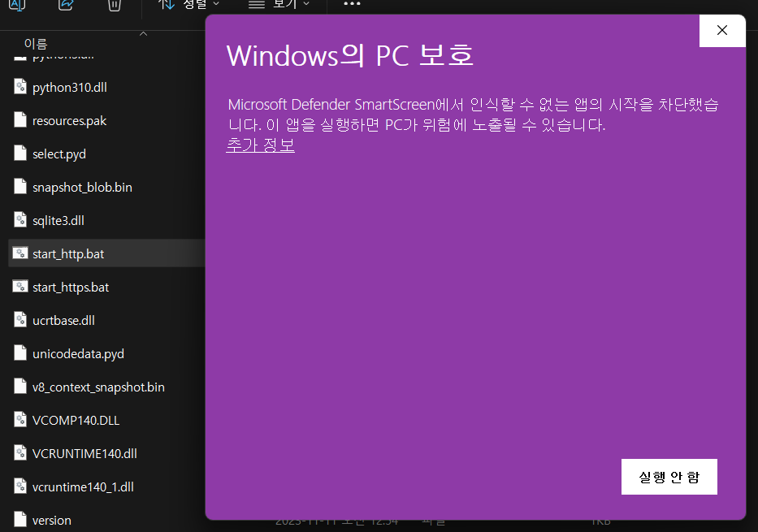Select the unicodedata.pyd file icon

pyautogui.click(x=20, y=353)
